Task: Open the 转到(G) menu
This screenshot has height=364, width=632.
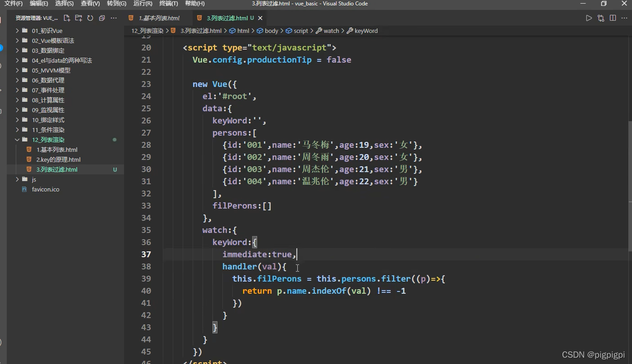Action: pos(116,4)
